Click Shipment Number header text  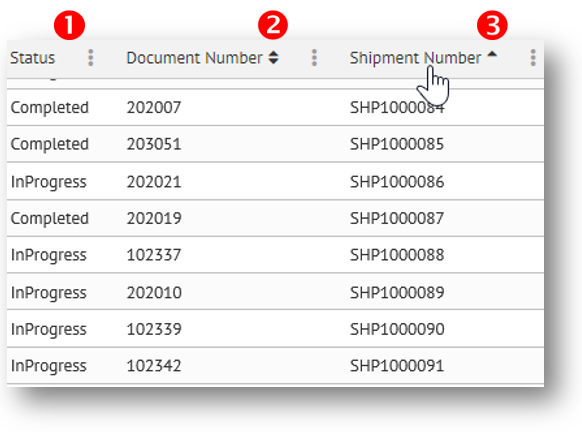(415, 58)
